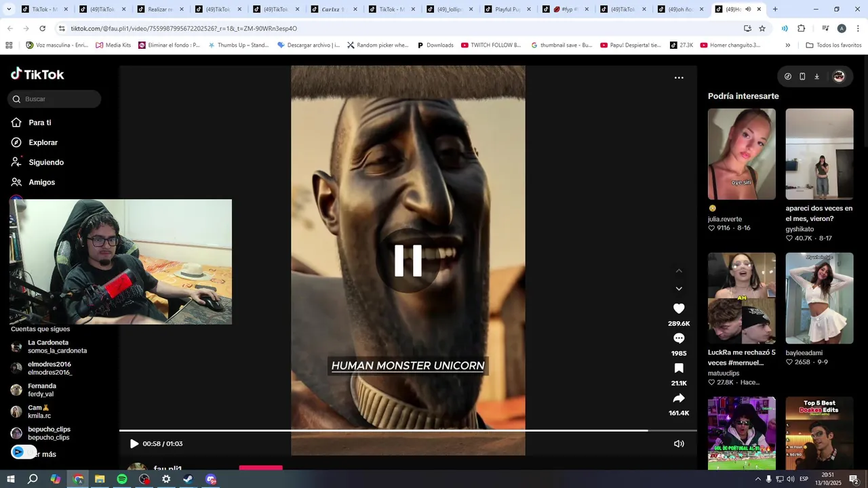The width and height of the screenshot is (868, 488).
Task: Open comments via the speech bubble icon
Action: point(679,338)
